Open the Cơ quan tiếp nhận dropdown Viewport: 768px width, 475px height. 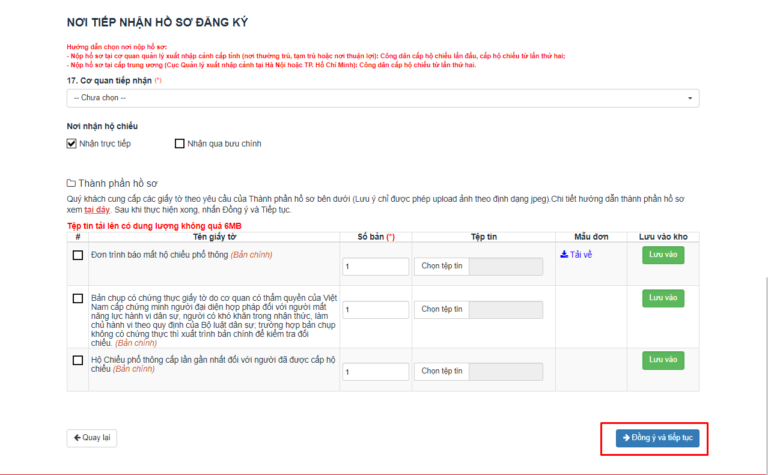pyautogui.click(x=383, y=98)
